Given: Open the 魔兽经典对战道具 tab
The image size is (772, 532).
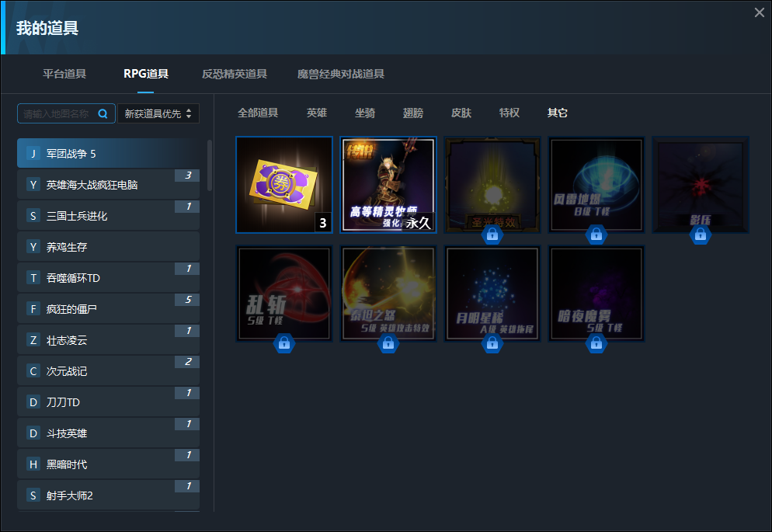Looking at the screenshot, I should coord(340,74).
